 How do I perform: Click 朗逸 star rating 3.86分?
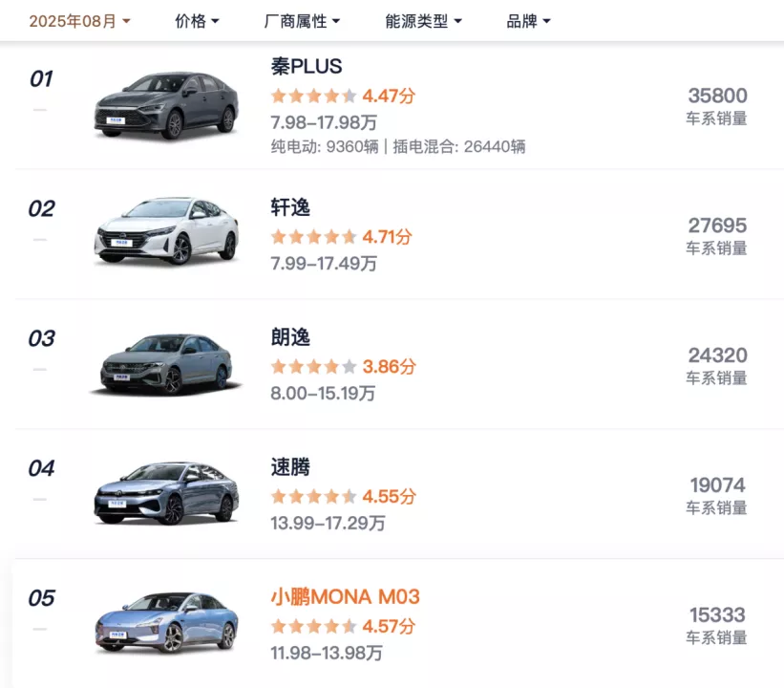coord(342,366)
